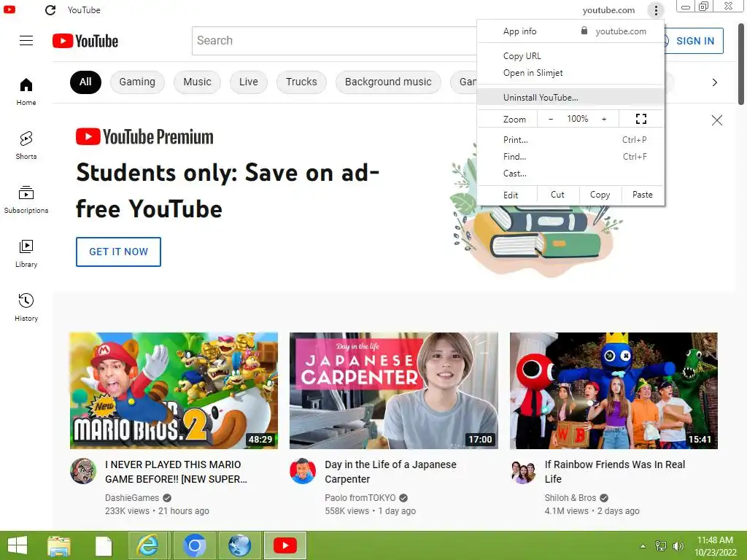This screenshot has width=747, height=560.
Task: Open blank document icon in taskbar
Action: (104, 545)
